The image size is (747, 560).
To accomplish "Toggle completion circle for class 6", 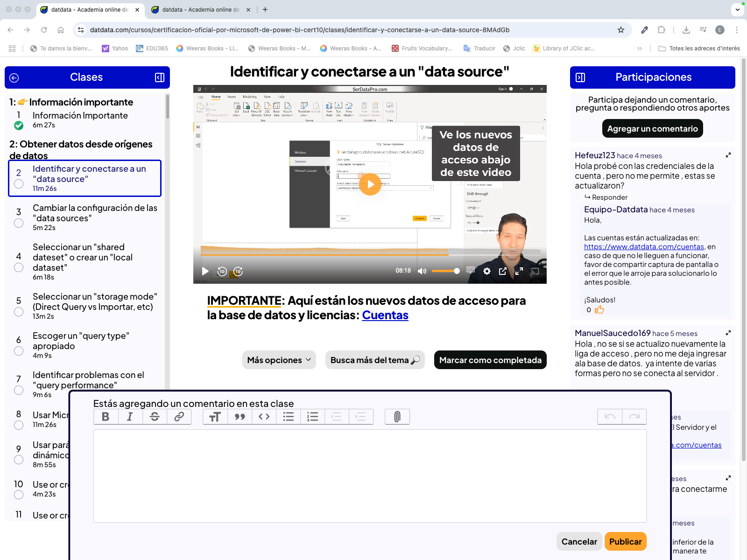I will tap(19, 351).
